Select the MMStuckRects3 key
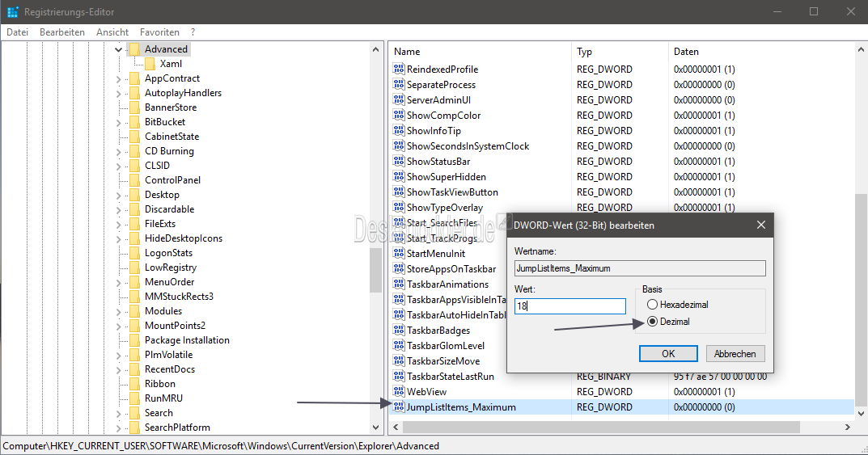Image resolution: width=868 pixels, height=455 pixels. coord(179,297)
